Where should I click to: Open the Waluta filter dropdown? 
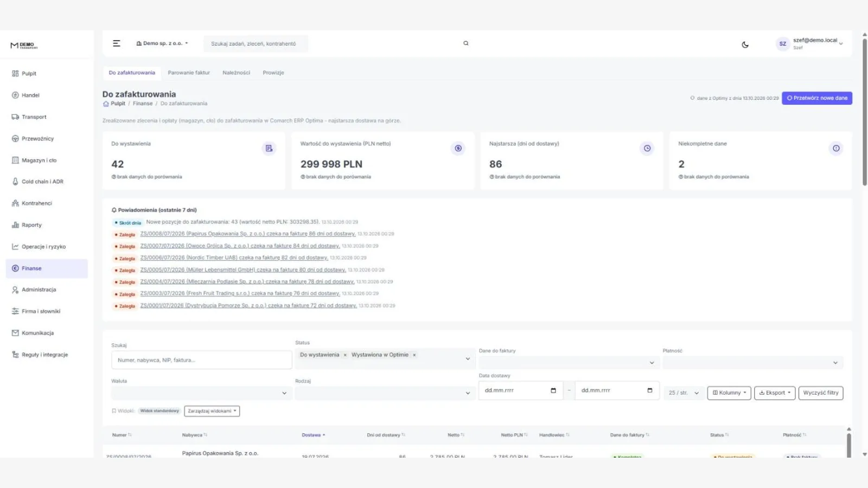[201, 393]
